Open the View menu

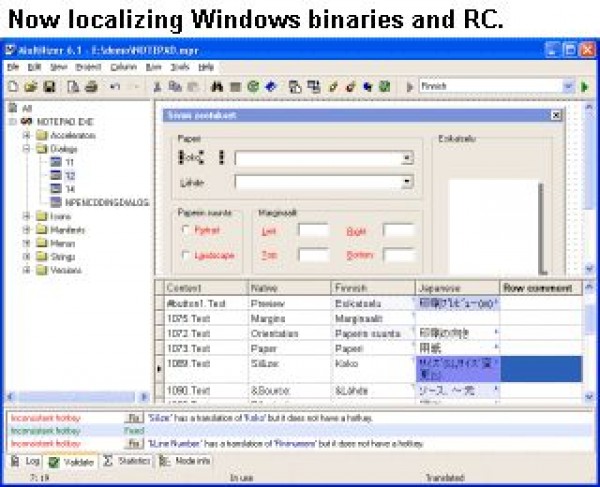pyautogui.click(x=58, y=67)
